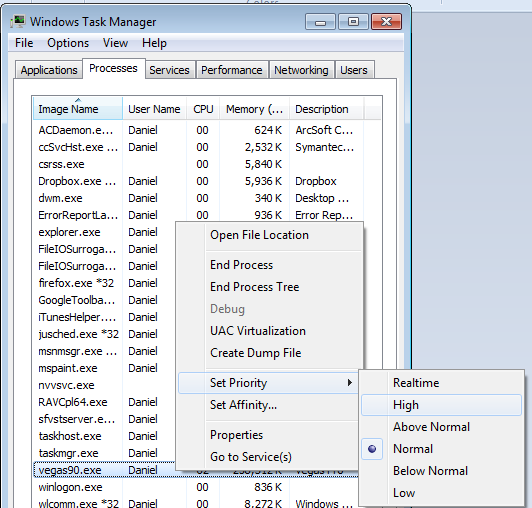
Task: Sort by CPU column header
Action: tap(203, 109)
